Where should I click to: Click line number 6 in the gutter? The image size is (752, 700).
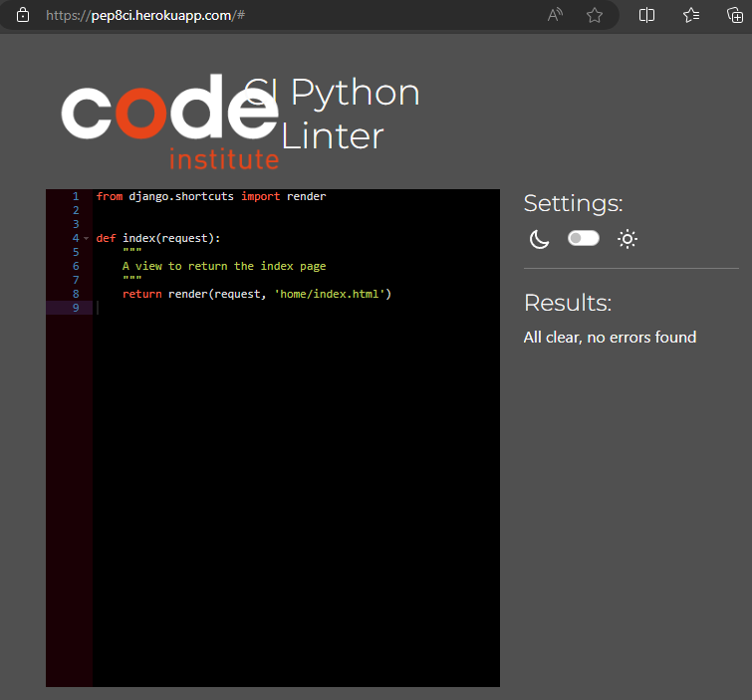click(x=76, y=266)
